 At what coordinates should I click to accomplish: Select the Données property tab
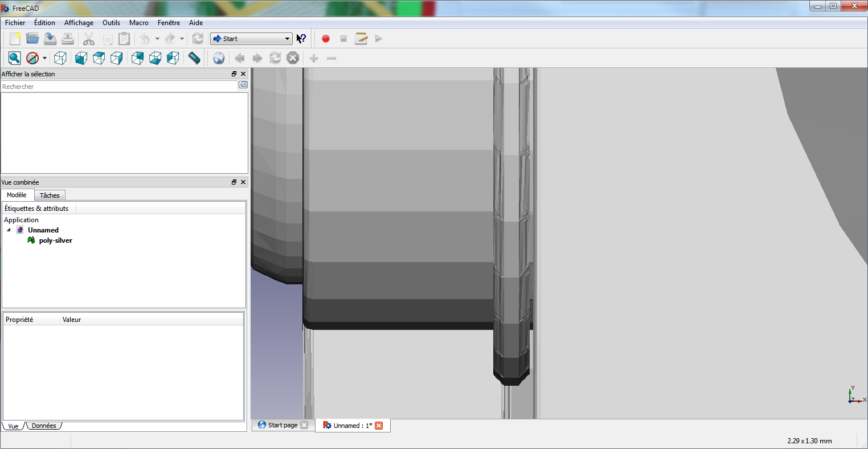point(44,426)
